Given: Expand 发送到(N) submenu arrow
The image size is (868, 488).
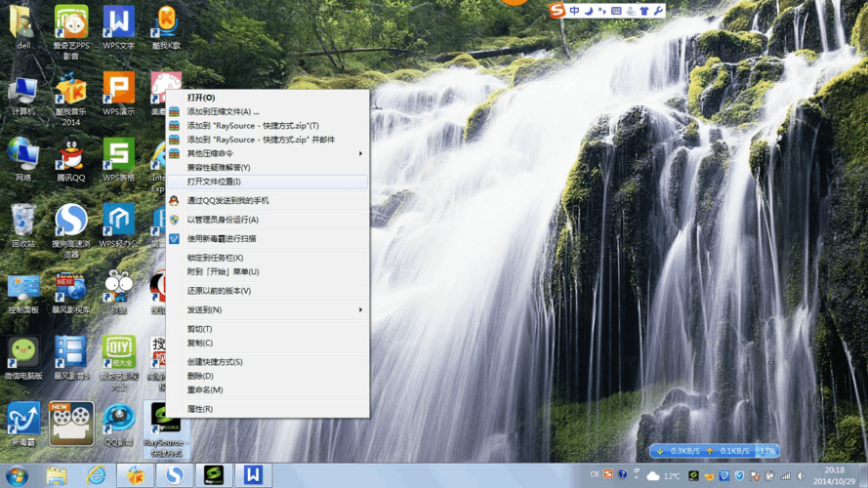Looking at the screenshot, I should click(x=360, y=309).
